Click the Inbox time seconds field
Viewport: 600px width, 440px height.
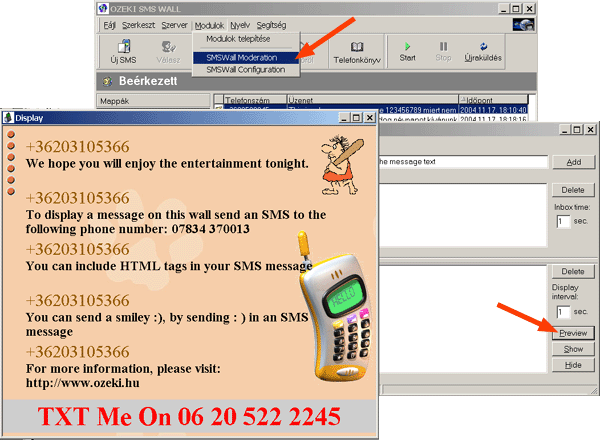563,222
